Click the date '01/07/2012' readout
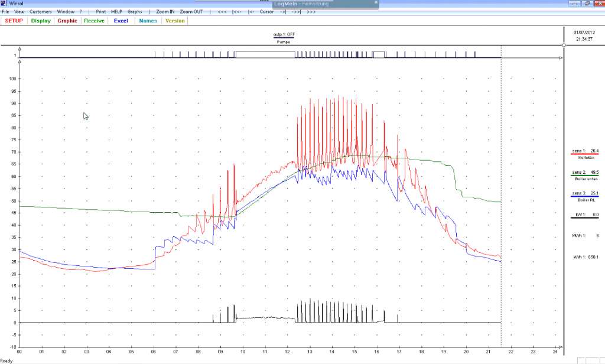This screenshot has height=364, width=605. coord(584,33)
